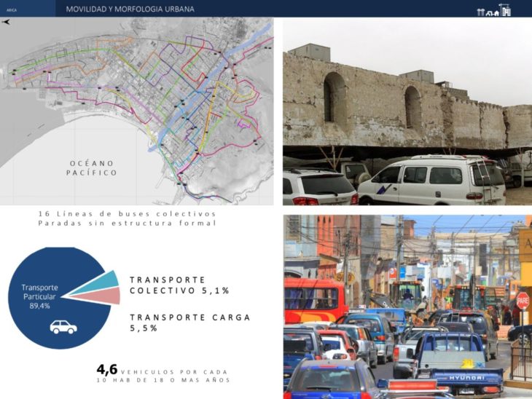Select the dark blue Transporte Particular slice

coord(44,320)
